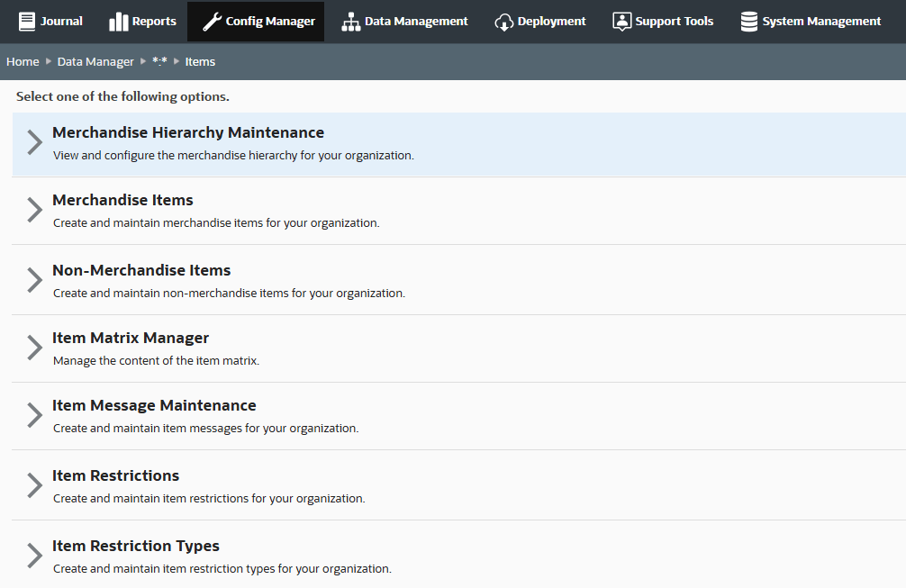Viewport: 906px width, 588px height.
Task: Click the System Management stack icon
Action: pos(748,22)
